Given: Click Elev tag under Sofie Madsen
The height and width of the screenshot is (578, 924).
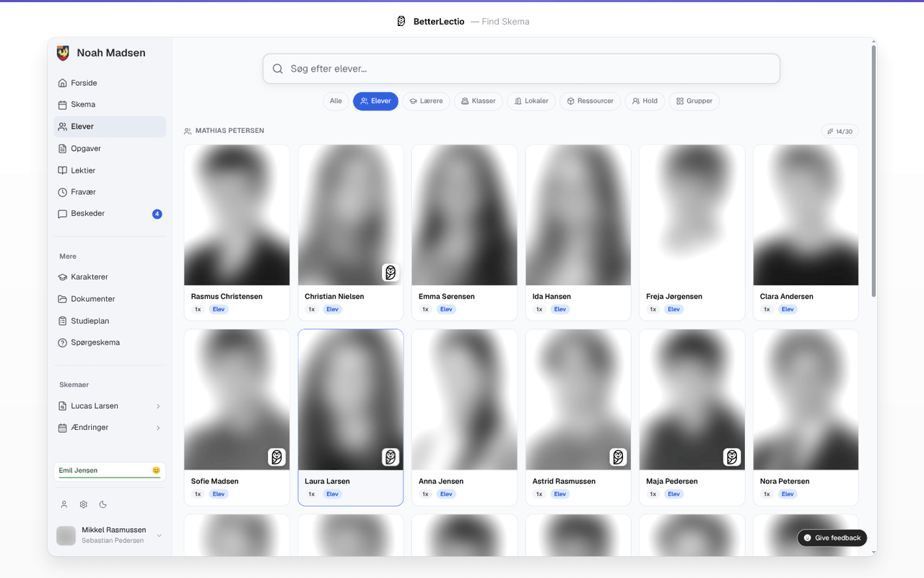Looking at the screenshot, I should (x=219, y=494).
